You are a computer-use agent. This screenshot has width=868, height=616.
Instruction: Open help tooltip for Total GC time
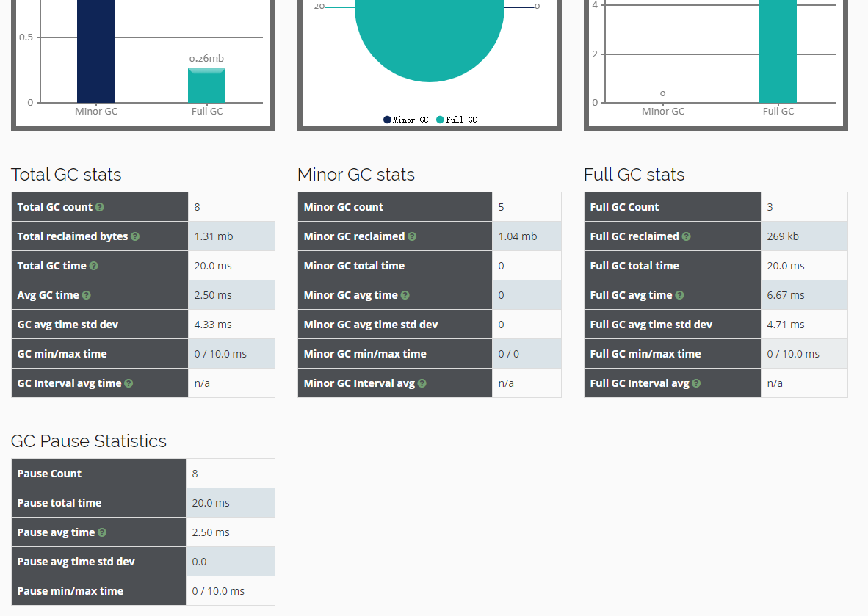[x=93, y=266]
